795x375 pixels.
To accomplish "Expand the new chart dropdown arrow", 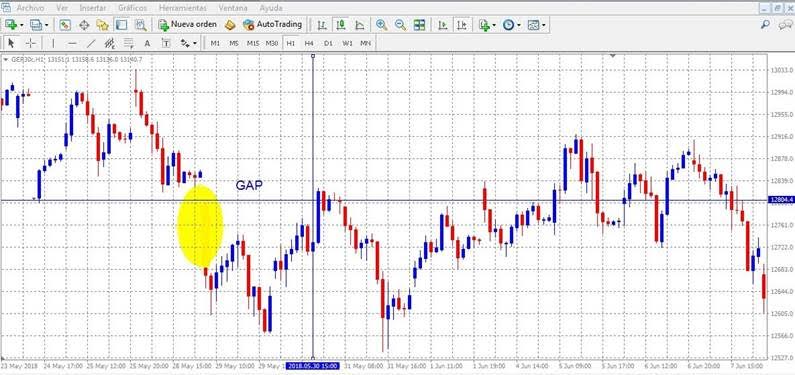I will 21,24.
